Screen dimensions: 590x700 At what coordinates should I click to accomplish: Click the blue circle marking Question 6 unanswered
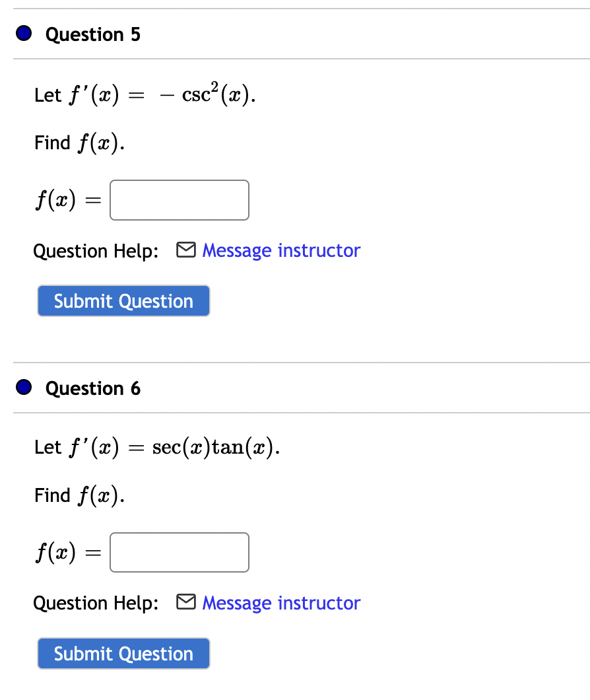point(24,387)
